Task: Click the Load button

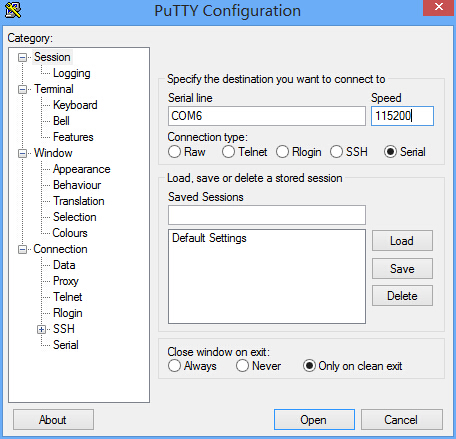Action: (x=402, y=240)
